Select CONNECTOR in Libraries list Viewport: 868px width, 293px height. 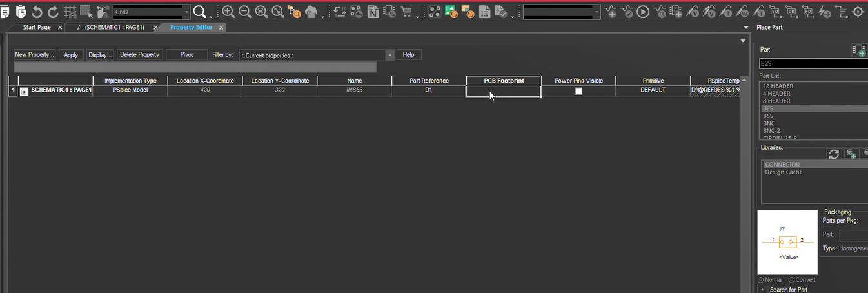coord(814,165)
